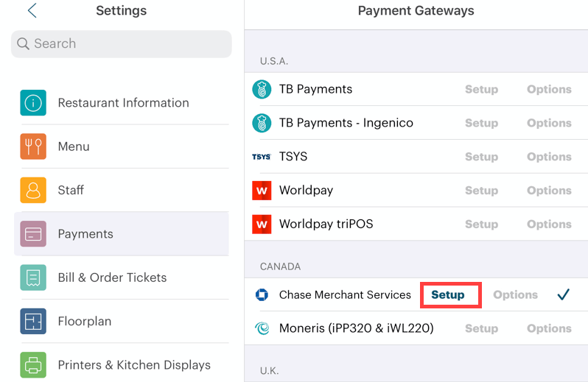Choose Worldpay triPOS gateway
Viewport: 588px width, 382px height.
pyautogui.click(x=326, y=224)
